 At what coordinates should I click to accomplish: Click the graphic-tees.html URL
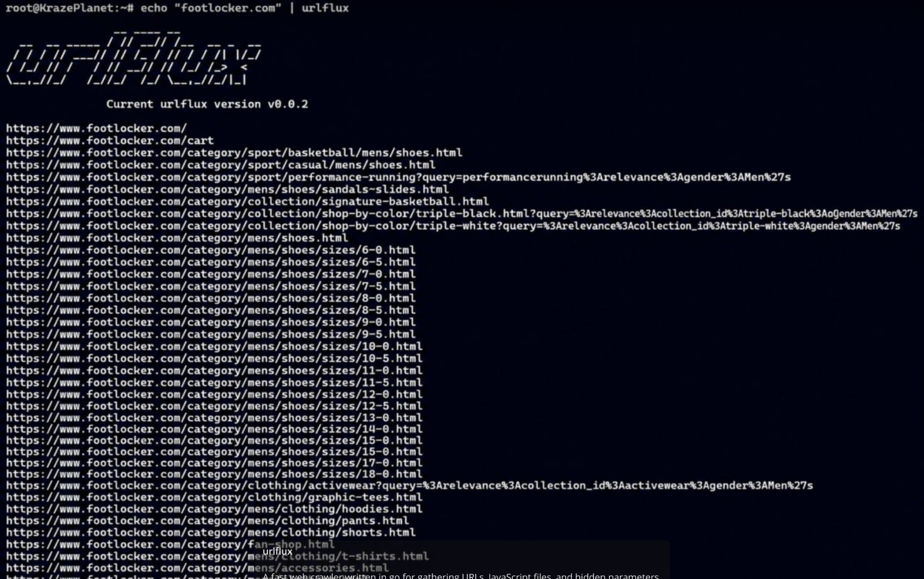(214, 497)
